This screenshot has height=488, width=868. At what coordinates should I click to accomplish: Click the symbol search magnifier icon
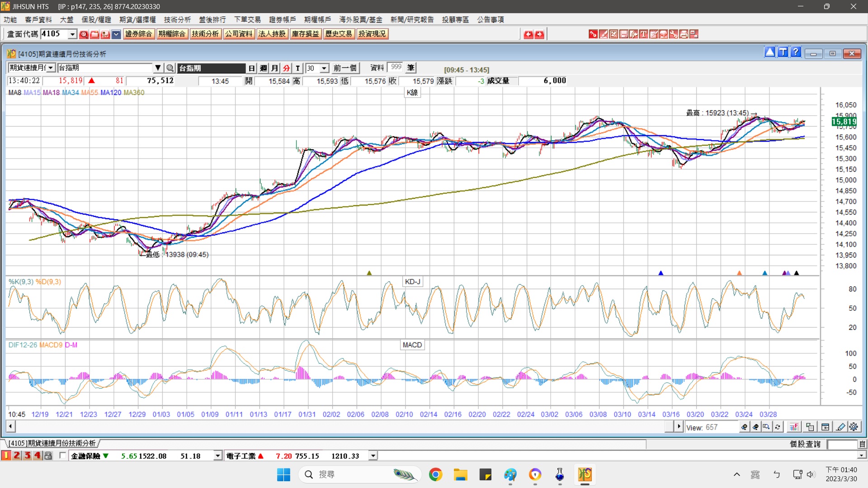(170, 68)
